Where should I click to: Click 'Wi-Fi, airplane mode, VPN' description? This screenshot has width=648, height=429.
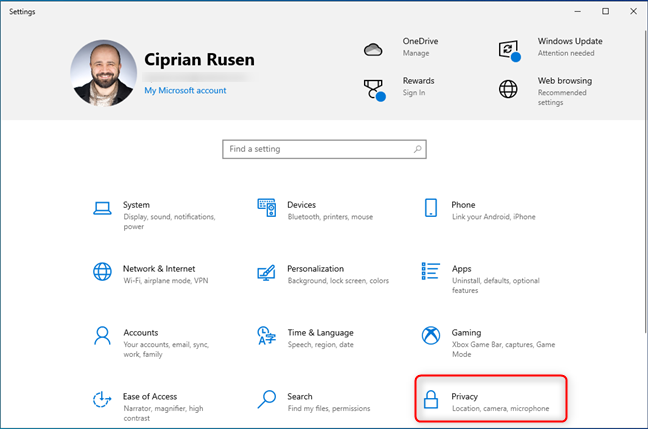[x=165, y=281]
